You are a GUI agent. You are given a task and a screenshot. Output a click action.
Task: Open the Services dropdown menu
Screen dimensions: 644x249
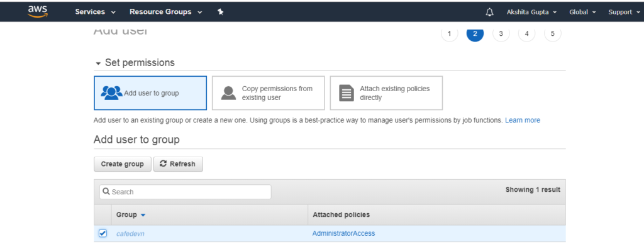coord(96,12)
